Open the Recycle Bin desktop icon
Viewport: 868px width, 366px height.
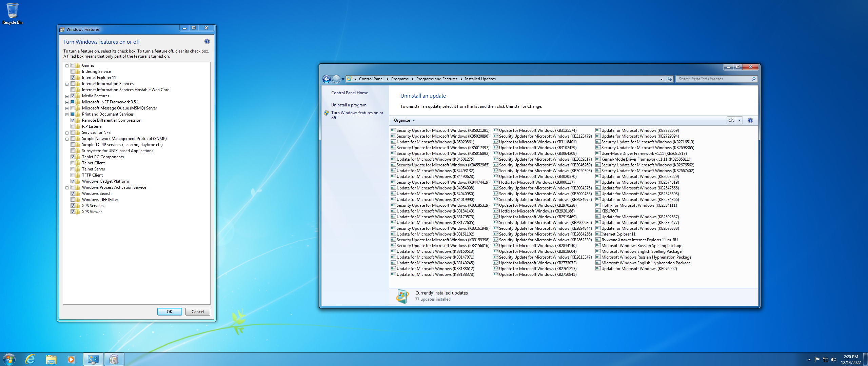tap(13, 14)
